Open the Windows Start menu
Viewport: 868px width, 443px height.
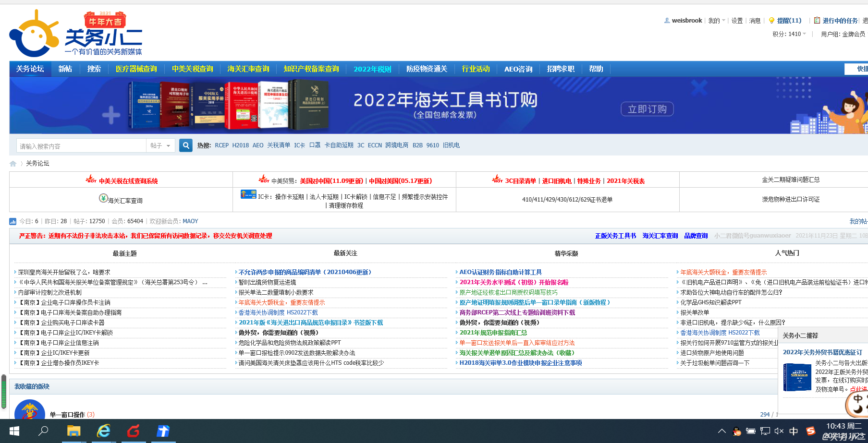coord(14,431)
